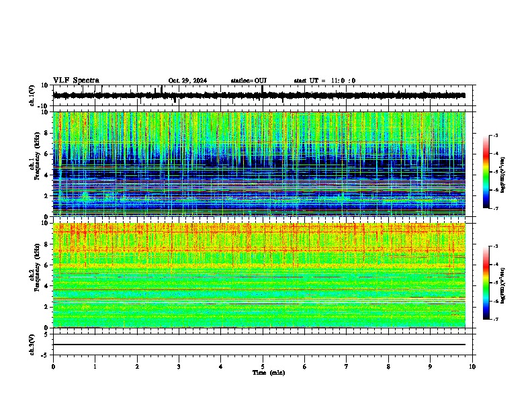Click the ch.2 frequency axis 8 kHz tick label
The image size is (532, 411).
pos(47,244)
